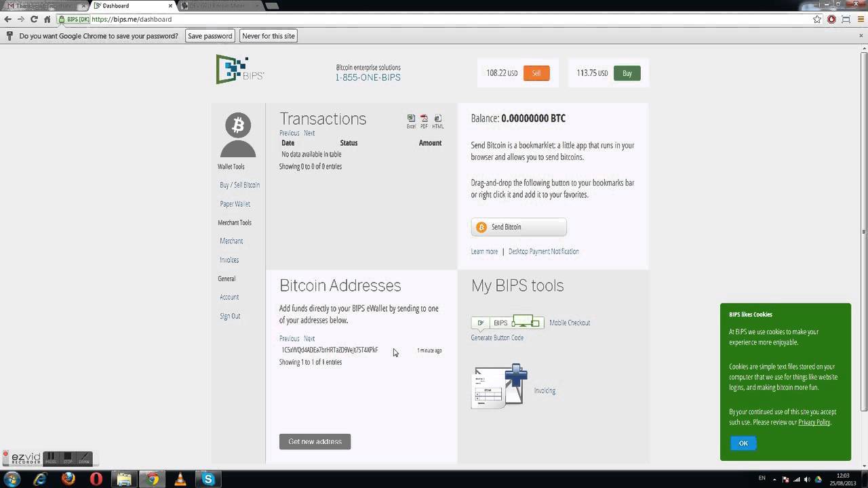868x488 pixels.
Task: Open Desktop Payment Notification link
Action: coord(543,251)
